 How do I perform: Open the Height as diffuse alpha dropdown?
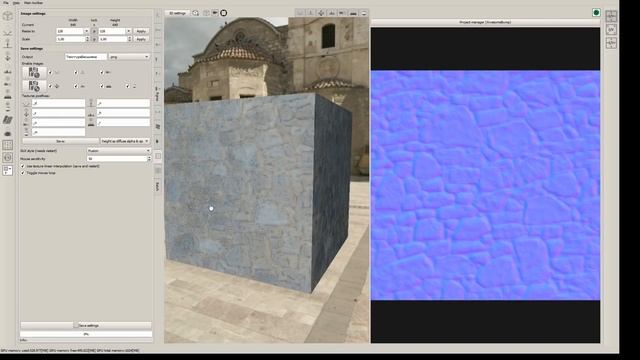click(125, 141)
